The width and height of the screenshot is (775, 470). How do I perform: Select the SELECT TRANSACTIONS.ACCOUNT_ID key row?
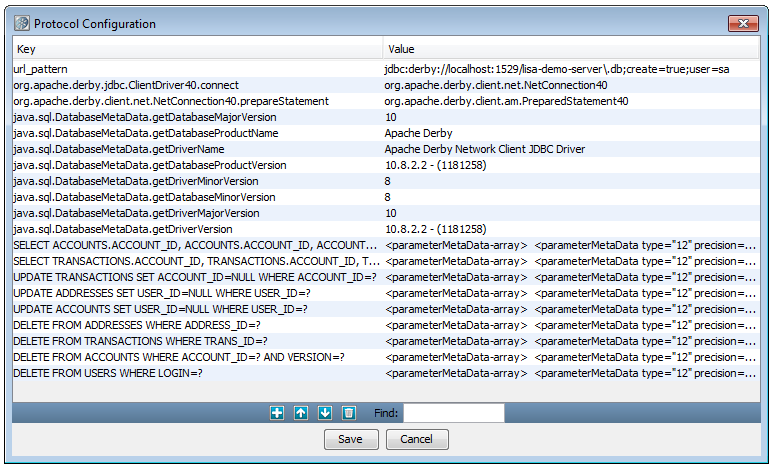click(198, 261)
